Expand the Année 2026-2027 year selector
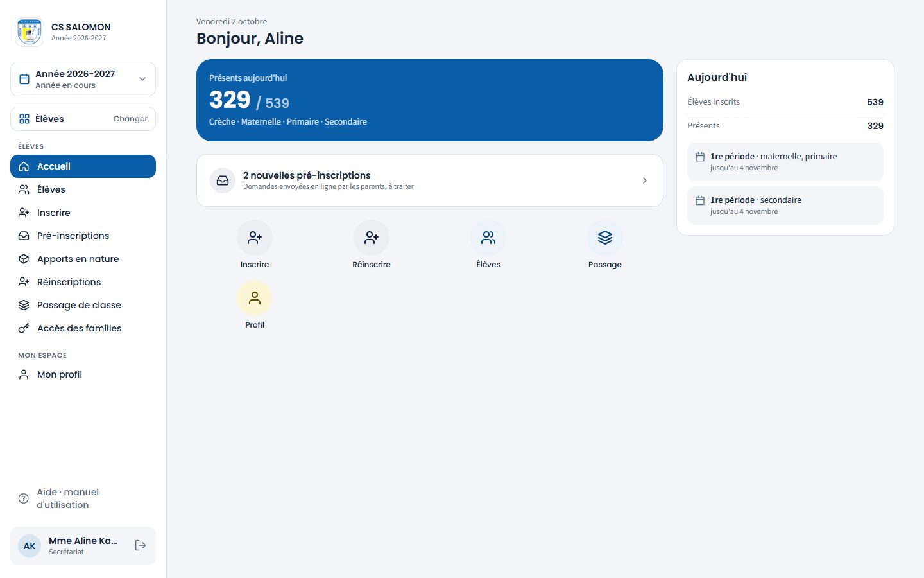This screenshot has height=578, width=924. [83, 79]
